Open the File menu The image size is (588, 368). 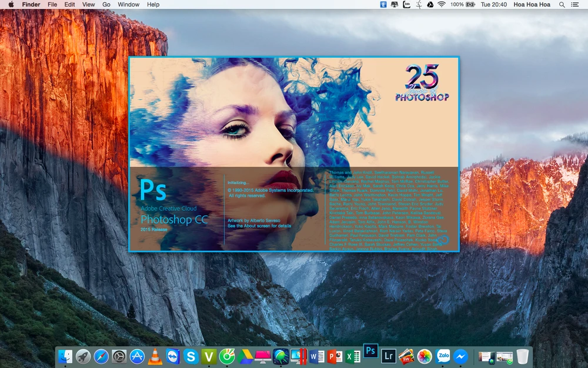(52, 5)
